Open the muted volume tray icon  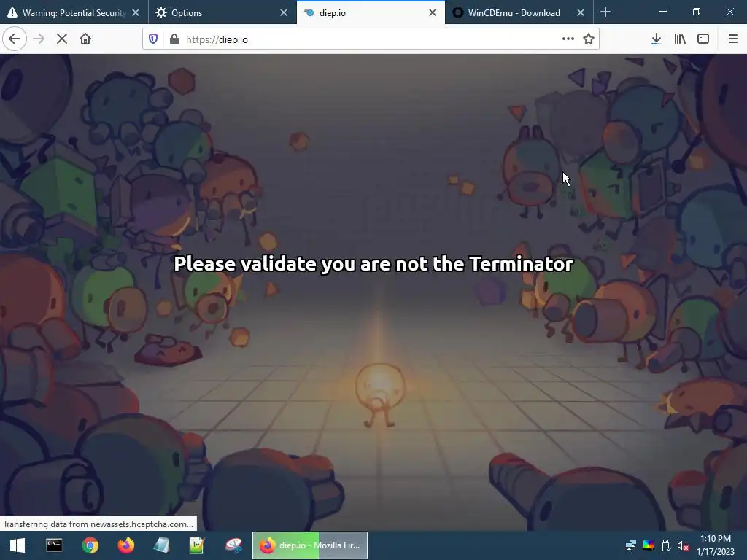pos(683,545)
